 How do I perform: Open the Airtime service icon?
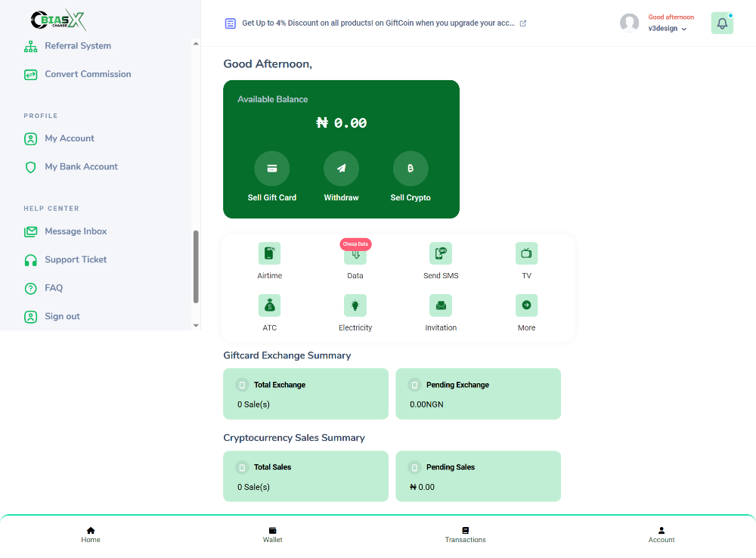click(x=269, y=253)
